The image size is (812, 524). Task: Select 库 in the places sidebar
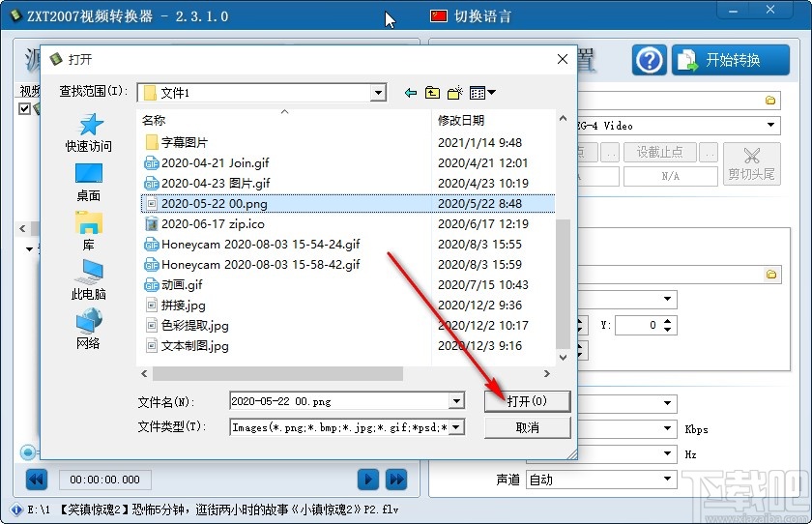(89, 231)
